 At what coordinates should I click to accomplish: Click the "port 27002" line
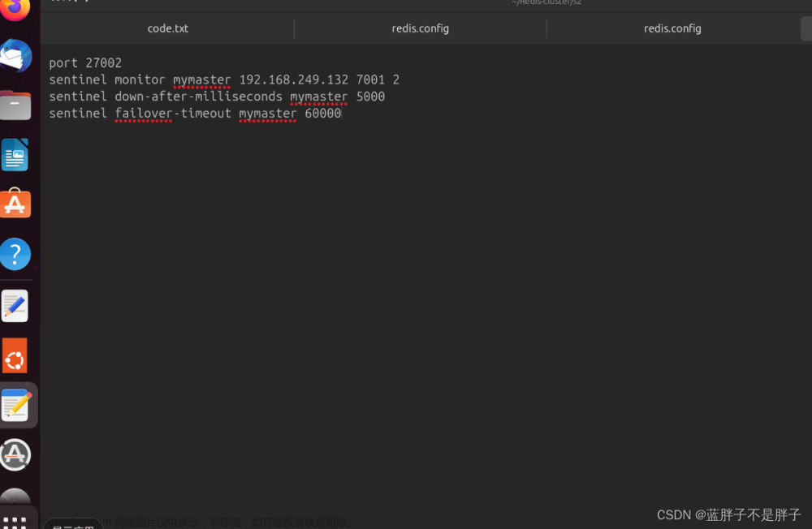point(85,62)
